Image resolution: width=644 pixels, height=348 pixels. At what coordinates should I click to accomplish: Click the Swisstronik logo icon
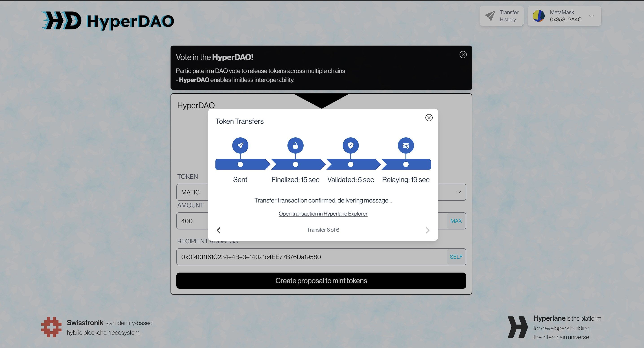(51, 327)
